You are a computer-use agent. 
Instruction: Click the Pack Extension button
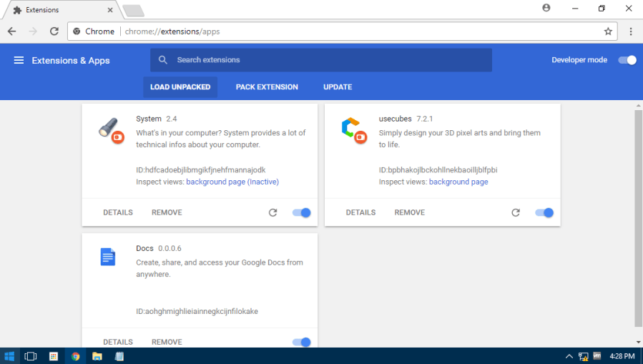coord(267,87)
